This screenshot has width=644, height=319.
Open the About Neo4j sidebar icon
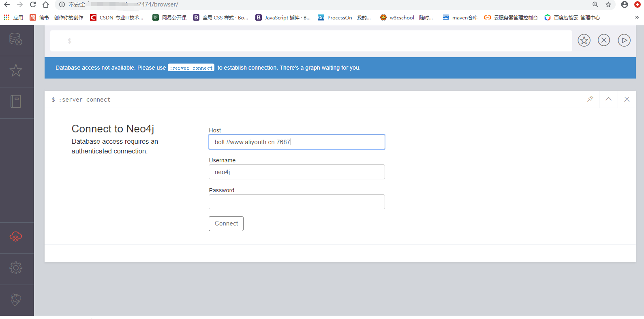click(16, 299)
